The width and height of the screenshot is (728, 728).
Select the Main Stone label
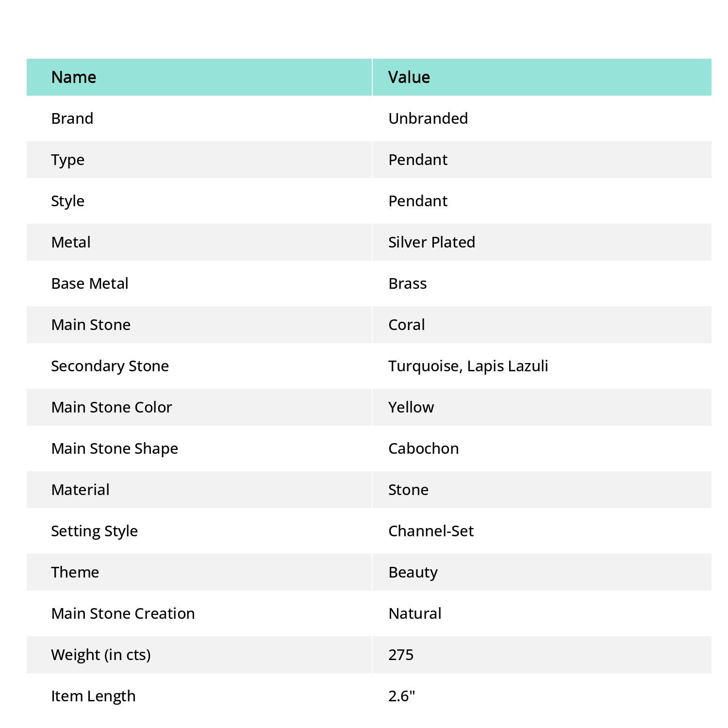(91, 325)
